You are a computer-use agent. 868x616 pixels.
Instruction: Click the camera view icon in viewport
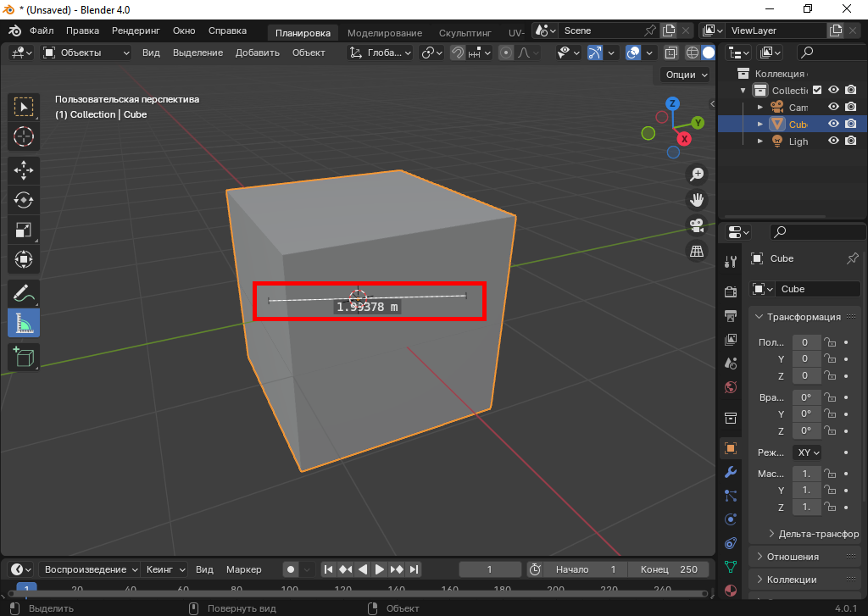pyautogui.click(x=697, y=226)
